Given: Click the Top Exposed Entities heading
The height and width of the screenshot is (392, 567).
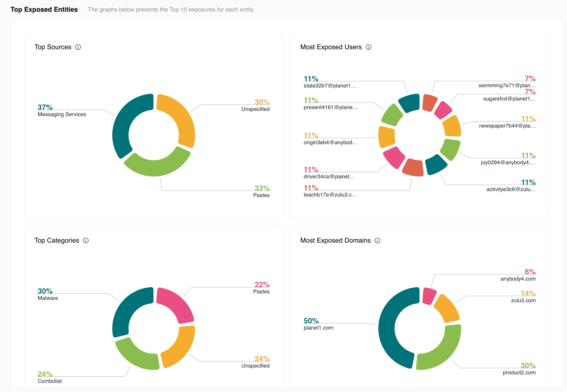Looking at the screenshot, I should (x=44, y=10).
